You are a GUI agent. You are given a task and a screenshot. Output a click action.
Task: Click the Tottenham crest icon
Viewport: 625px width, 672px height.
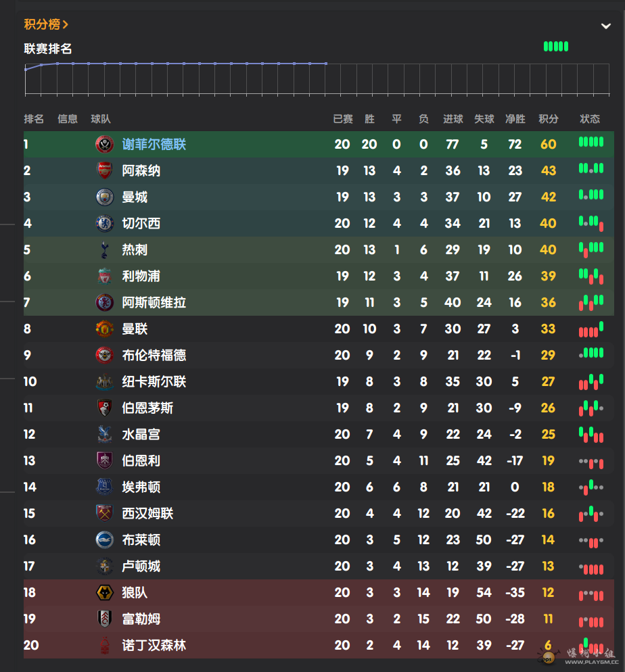coord(105,249)
